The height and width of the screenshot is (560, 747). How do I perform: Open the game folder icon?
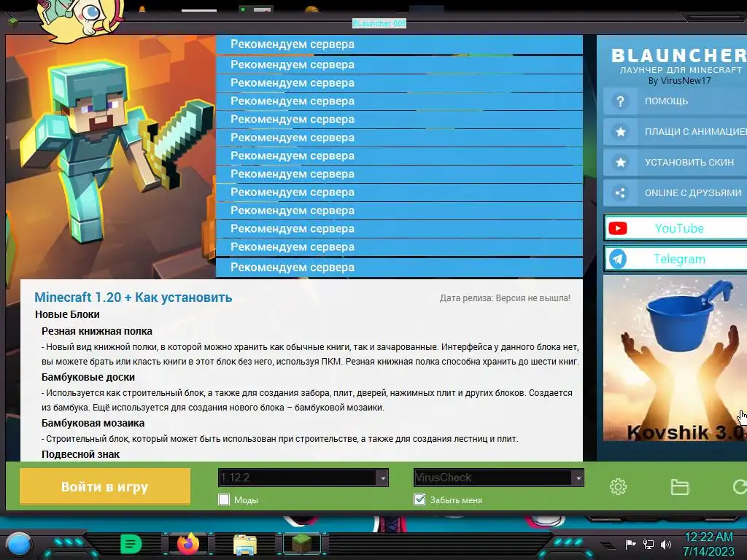679,486
